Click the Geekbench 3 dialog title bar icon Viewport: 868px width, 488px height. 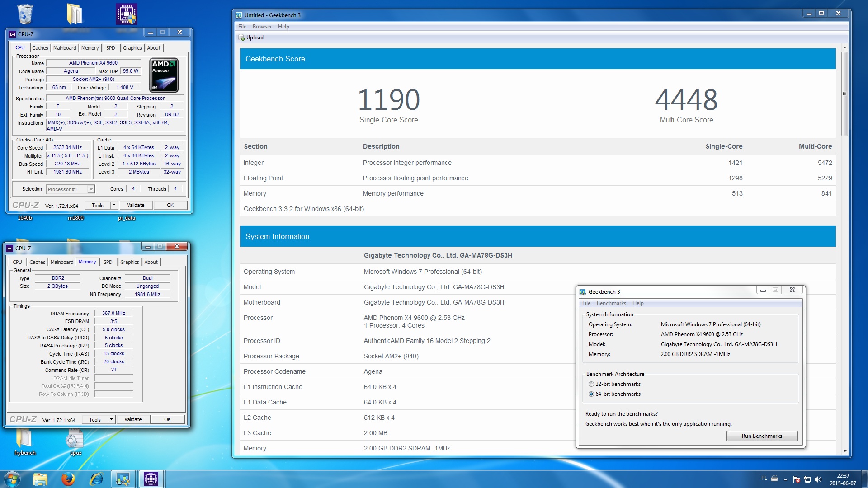pyautogui.click(x=583, y=292)
